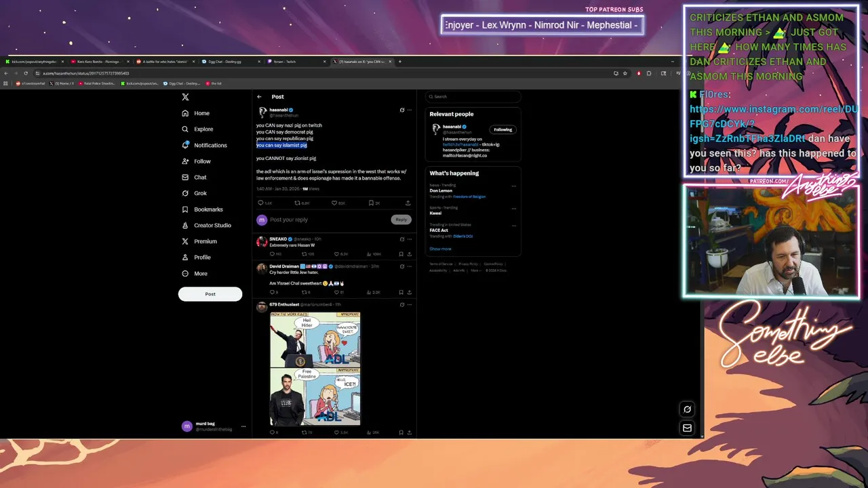Go back using the Post header arrow
The width and height of the screenshot is (868, 488).
click(259, 97)
